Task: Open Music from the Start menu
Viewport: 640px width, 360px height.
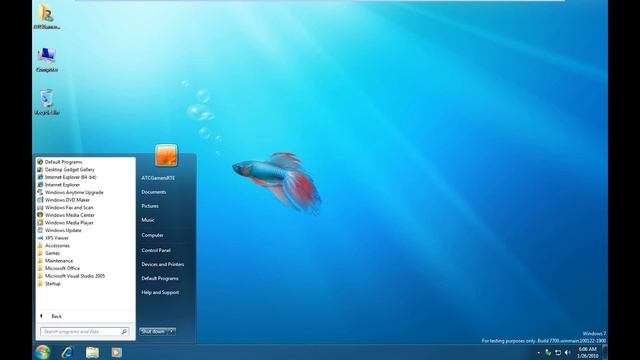Action: (148, 220)
